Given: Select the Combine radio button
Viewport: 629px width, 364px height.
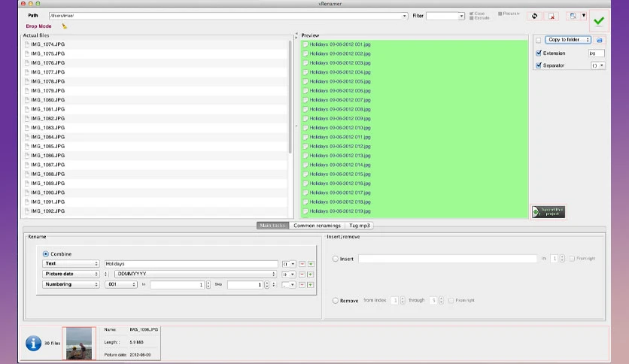Looking at the screenshot, I should [46, 253].
